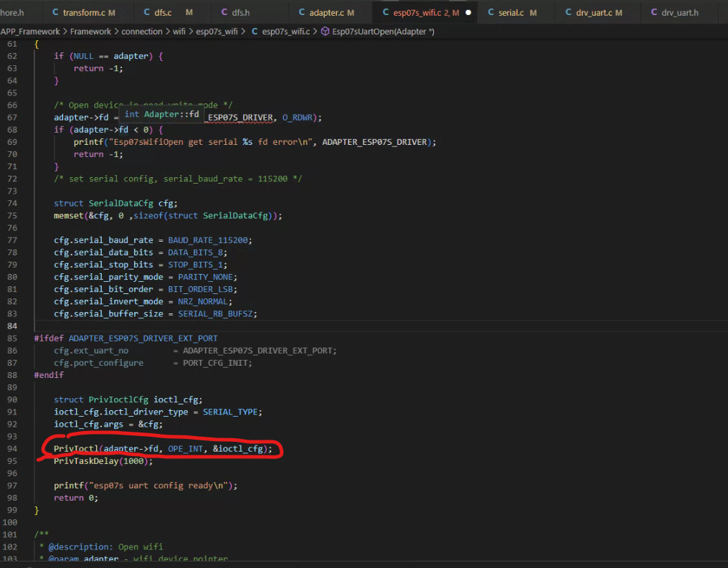Viewport: 728px width, 568px height.
Task: Open the connection breadcrumb segment
Action: (141, 31)
